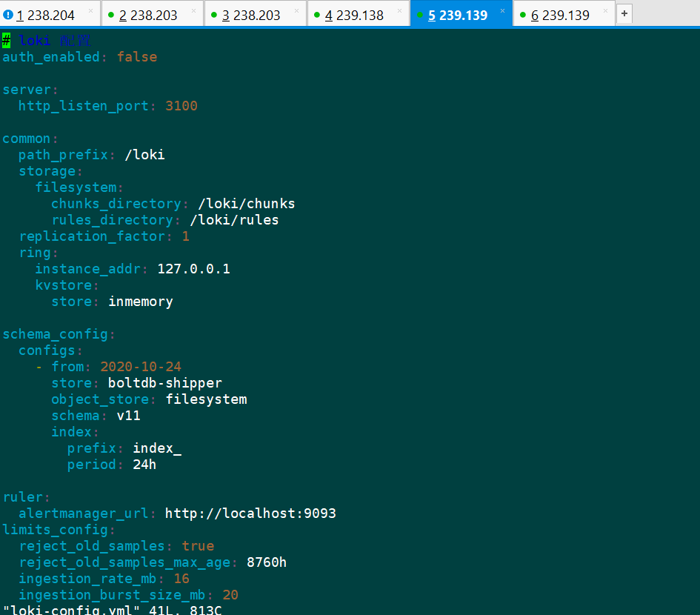Click the 'ruler:' line
The width and height of the screenshot is (700, 615).
(27, 497)
